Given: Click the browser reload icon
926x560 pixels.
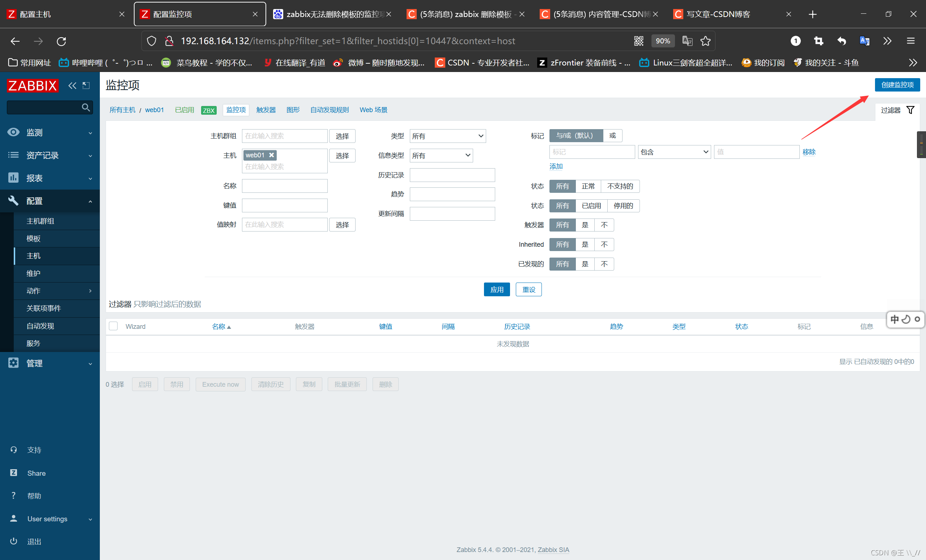Looking at the screenshot, I should [61, 41].
